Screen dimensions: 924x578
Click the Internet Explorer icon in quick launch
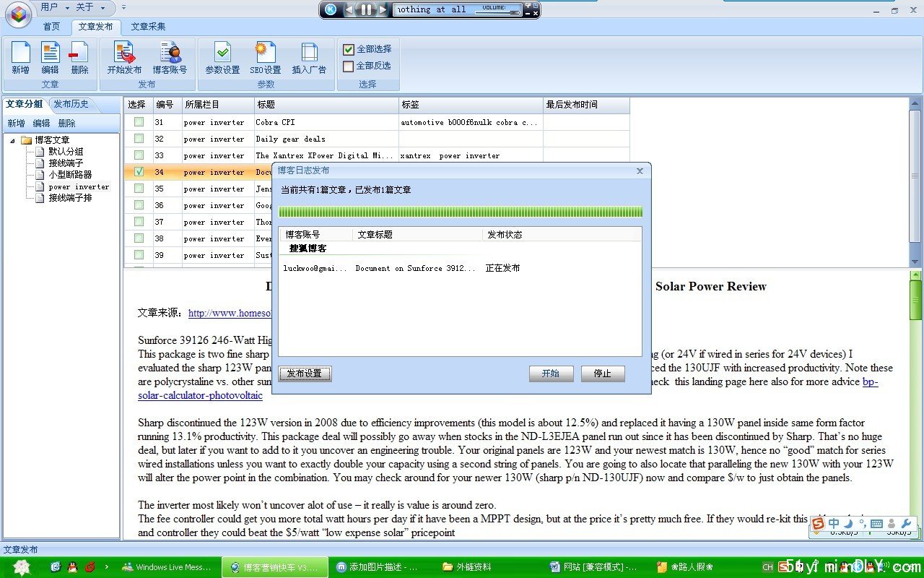(x=56, y=567)
